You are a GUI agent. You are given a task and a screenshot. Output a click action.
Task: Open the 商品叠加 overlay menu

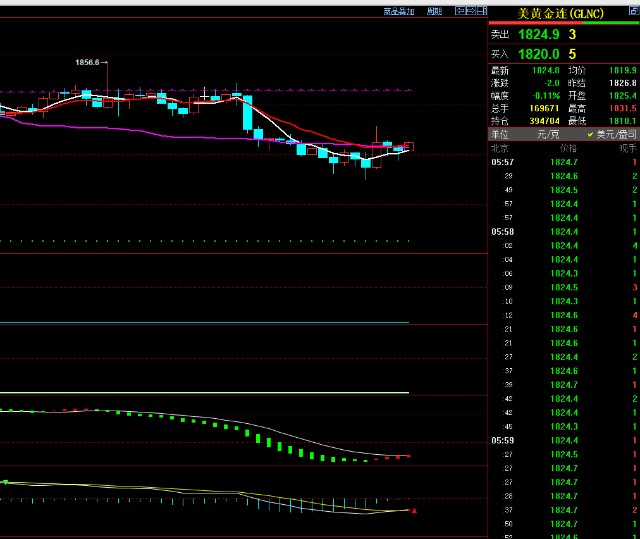(398, 11)
